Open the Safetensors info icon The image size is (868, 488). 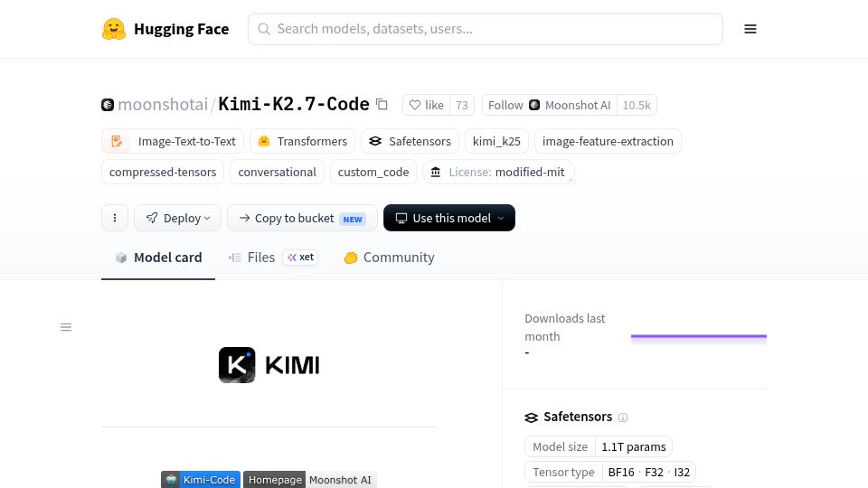coord(623,418)
